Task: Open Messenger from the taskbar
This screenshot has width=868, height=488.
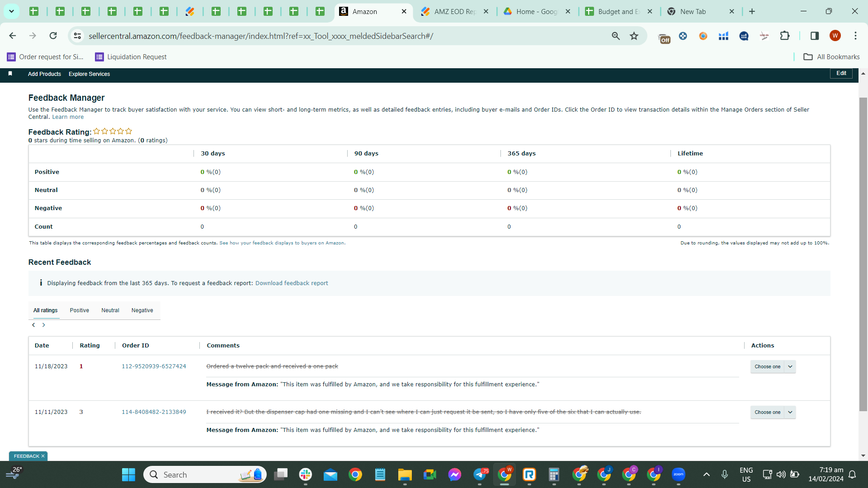Action: pos(455,474)
